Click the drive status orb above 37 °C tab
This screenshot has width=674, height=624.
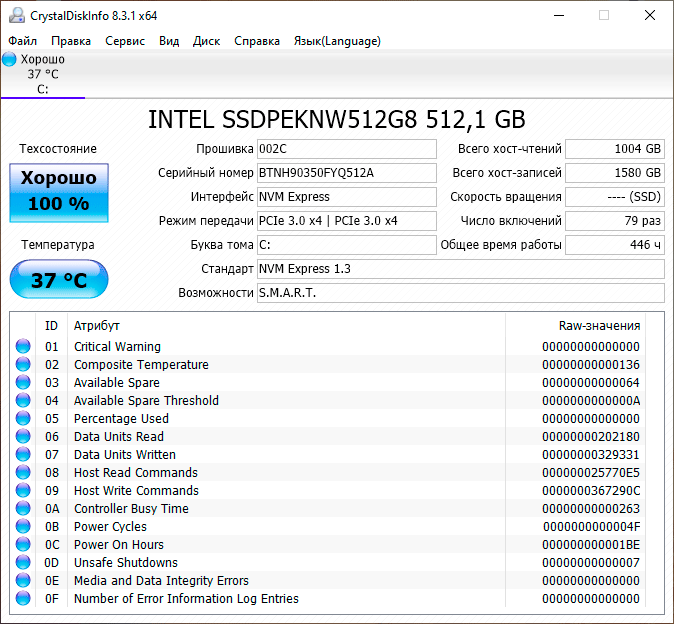point(10,59)
